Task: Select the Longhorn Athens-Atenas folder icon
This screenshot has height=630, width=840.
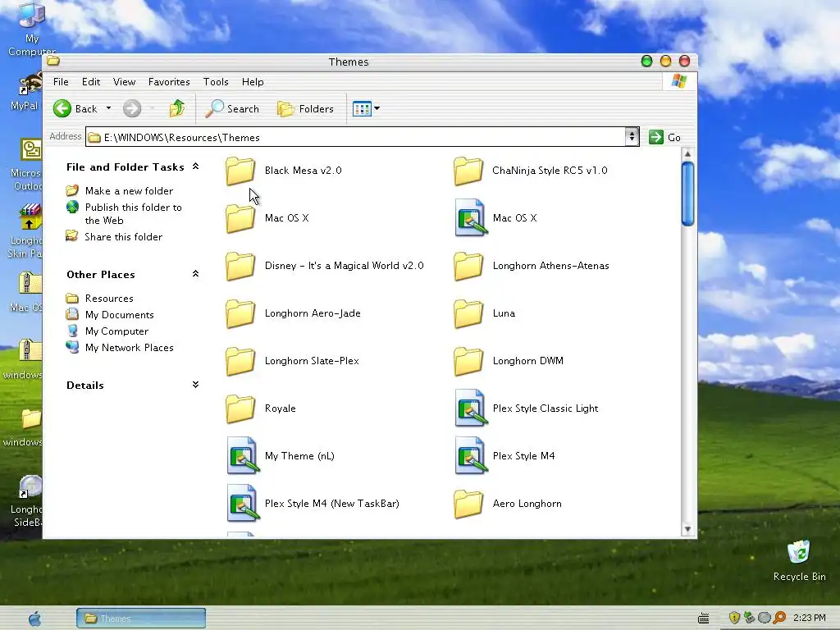Action: click(x=468, y=267)
